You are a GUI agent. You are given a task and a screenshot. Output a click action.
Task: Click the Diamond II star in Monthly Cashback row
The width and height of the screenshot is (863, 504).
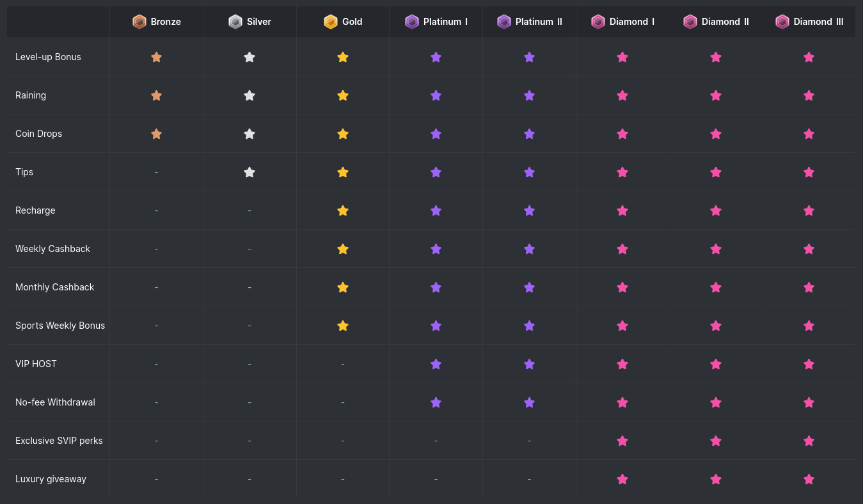point(716,287)
